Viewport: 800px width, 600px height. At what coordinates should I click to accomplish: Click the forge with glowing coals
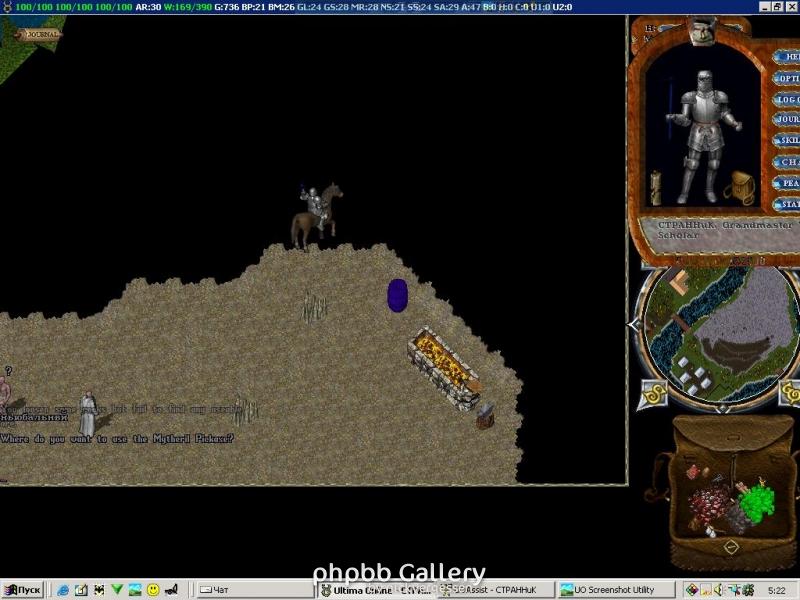(444, 367)
